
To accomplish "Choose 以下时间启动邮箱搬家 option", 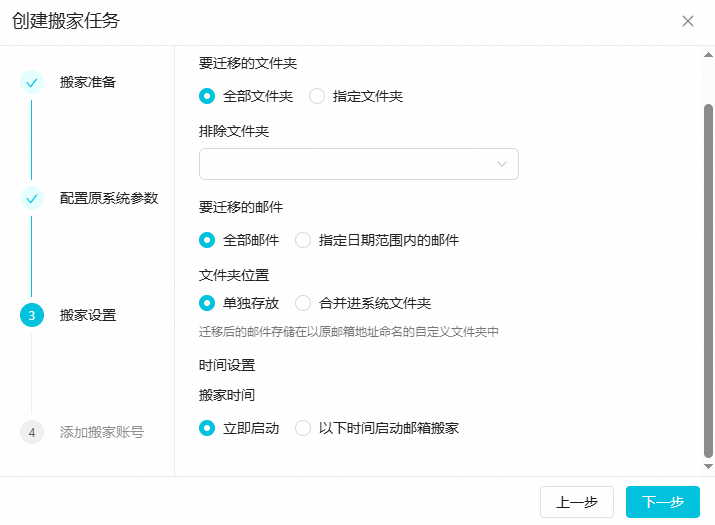I will point(303,428).
